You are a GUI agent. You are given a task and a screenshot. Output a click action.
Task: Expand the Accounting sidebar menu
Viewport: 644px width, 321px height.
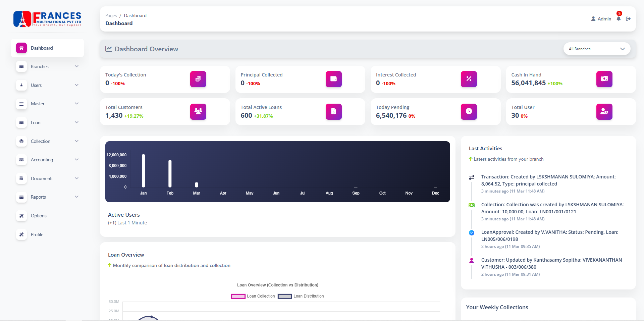tap(47, 160)
